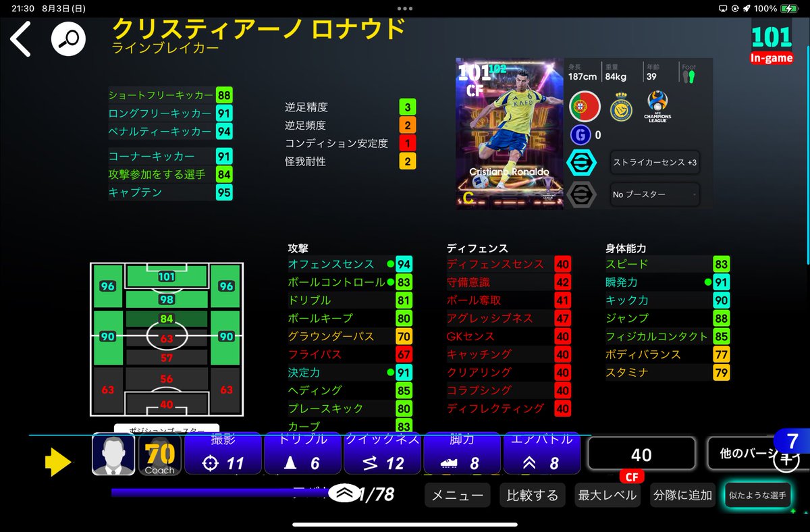Screen dimensions: 810x532
Task: Tap the goalkeeper 40 zone on pitch map
Action: click(167, 404)
